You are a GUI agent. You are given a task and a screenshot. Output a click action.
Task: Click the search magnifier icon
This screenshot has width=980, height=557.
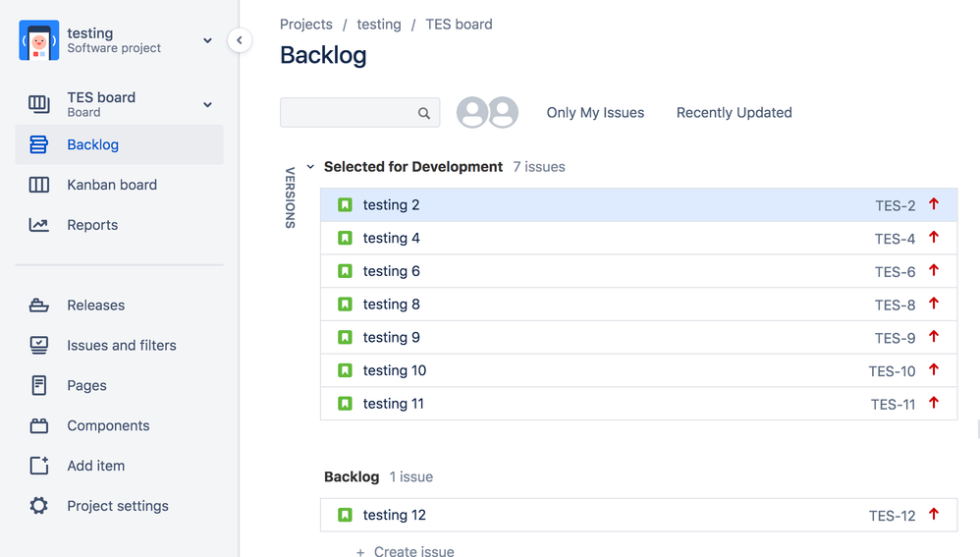424,113
